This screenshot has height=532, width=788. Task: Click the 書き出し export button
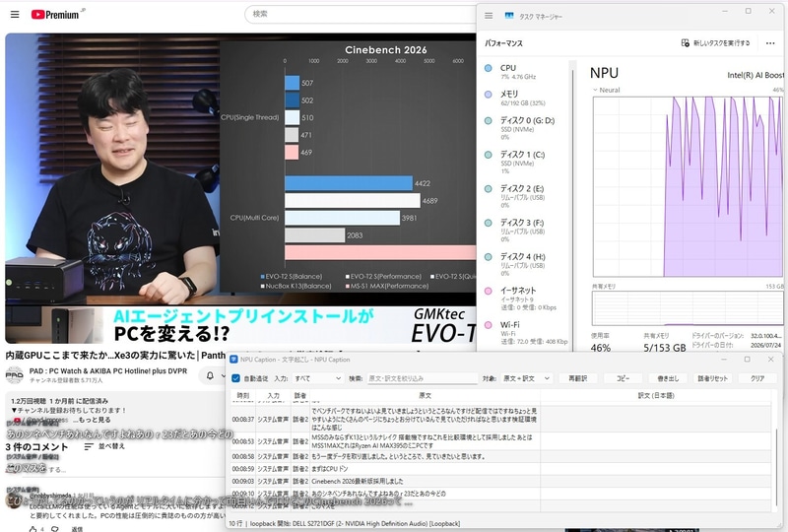coord(668,378)
